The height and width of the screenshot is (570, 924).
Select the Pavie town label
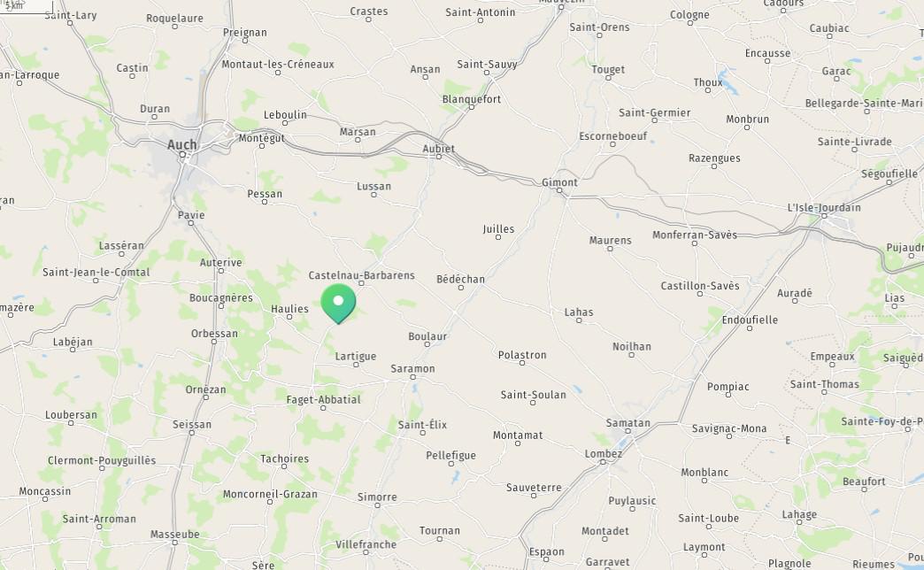pyautogui.click(x=191, y=214)
